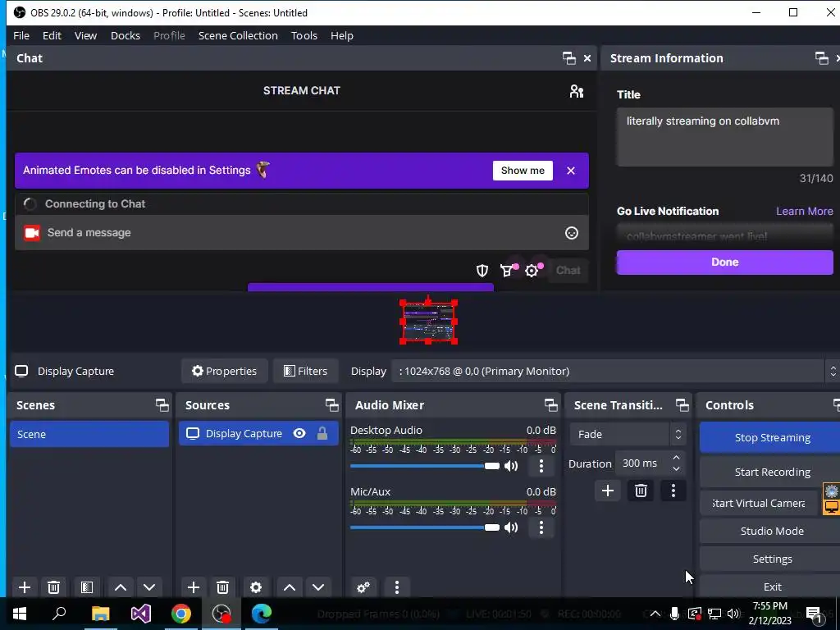Image resolution: width=840 pixels, height=630 pixels.
Task: Move scene down
Action: (x=149, y=587)
